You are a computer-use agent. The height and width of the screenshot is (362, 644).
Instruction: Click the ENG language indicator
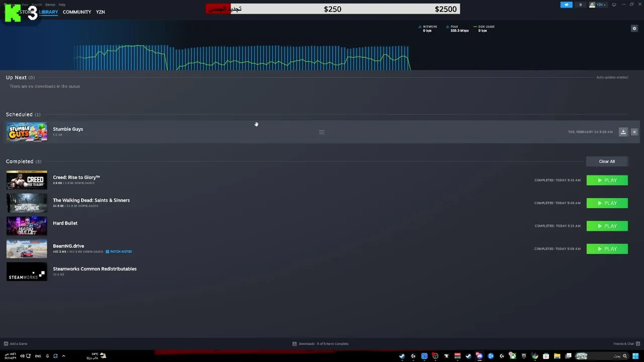click(38, 356)
